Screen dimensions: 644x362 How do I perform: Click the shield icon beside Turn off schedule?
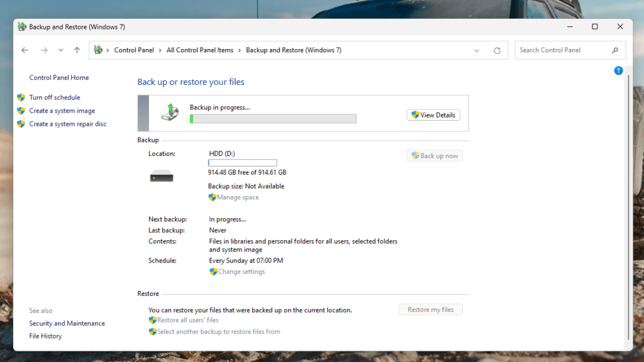(21, 97)
